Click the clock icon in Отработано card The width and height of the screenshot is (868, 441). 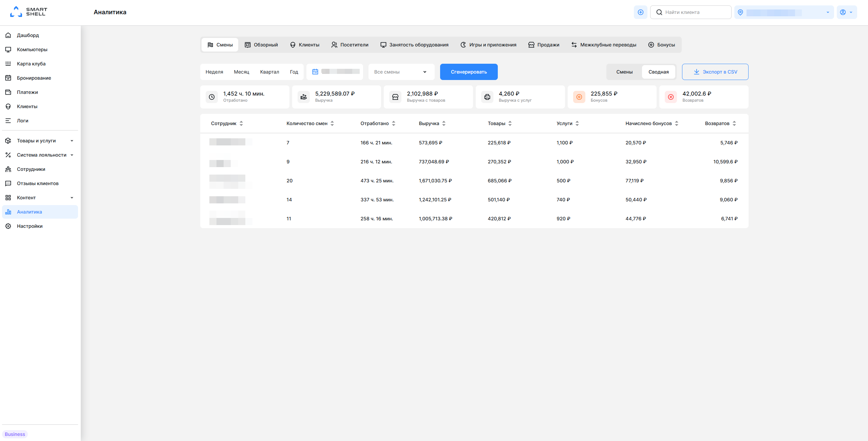click(x=212, y=97)
